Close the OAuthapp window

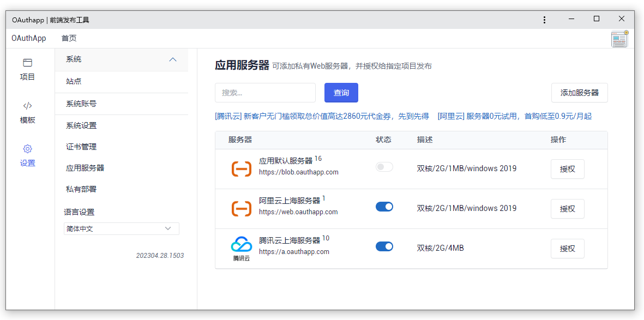coord(622,19)
